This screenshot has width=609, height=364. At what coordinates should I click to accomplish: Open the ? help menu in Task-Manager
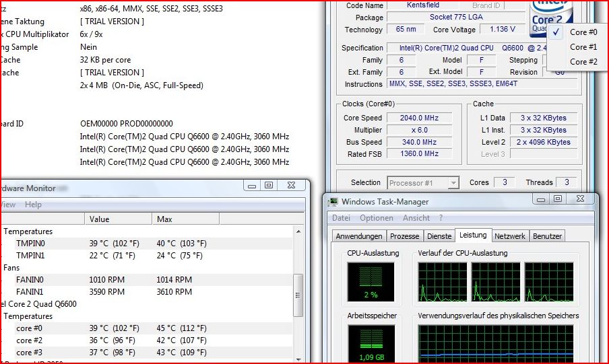[x=441, y=218]
